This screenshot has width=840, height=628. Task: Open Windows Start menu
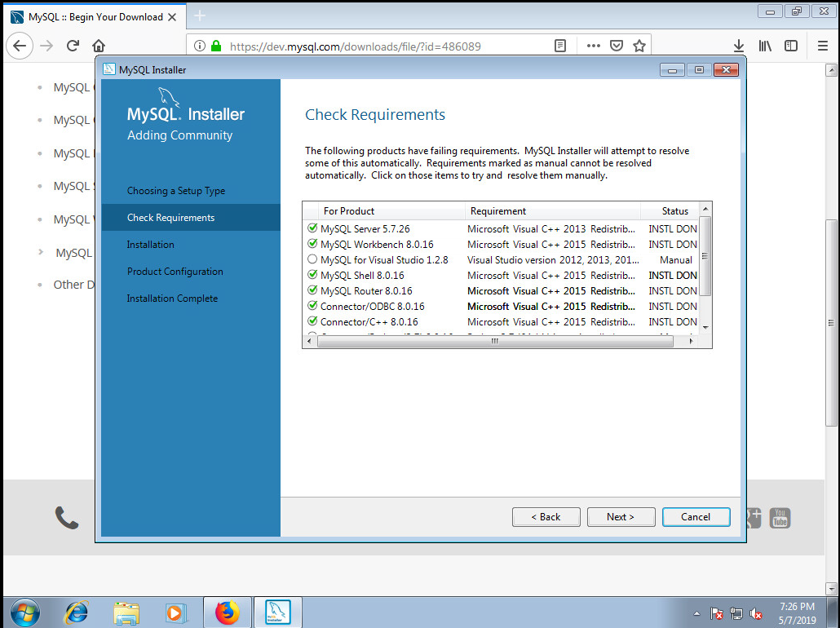[x=24, y=613]
